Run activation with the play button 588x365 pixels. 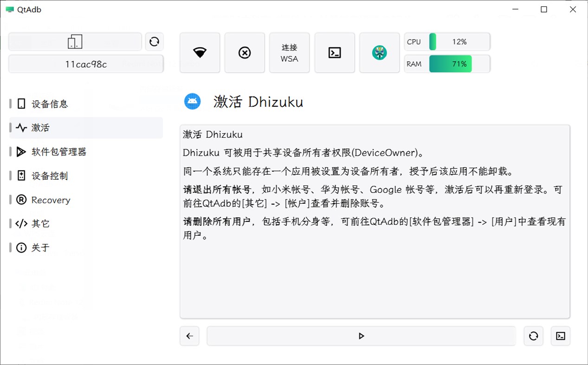(361, 336)
